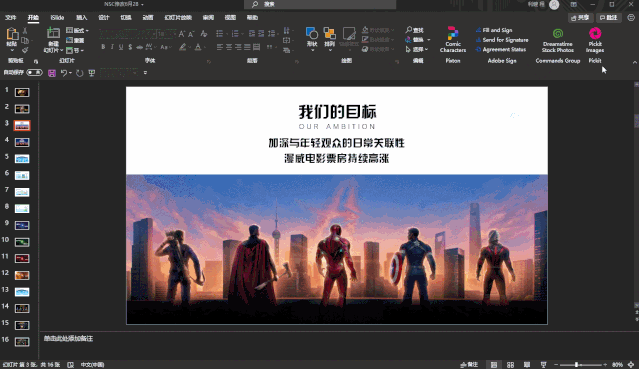Viewport: 639px width, 369px height.
Task: Open the File menu tab
Action: [11, 18]
